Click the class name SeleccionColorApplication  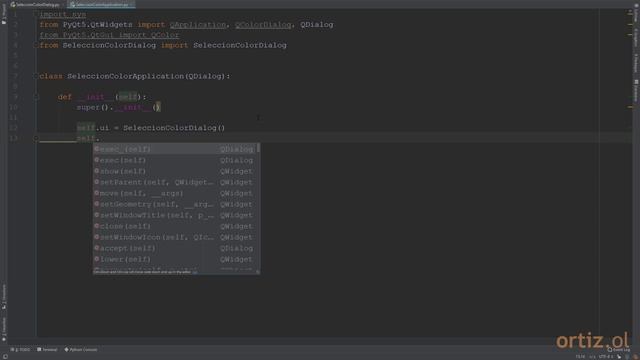126,76
